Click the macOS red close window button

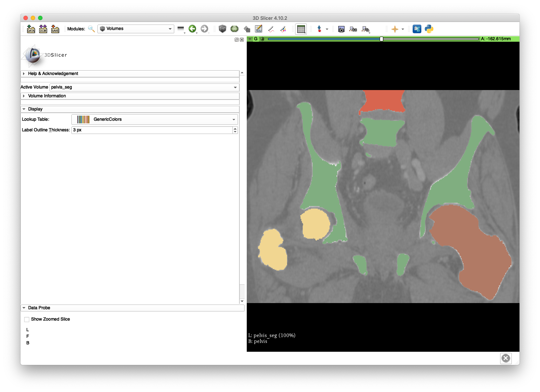point(25,18)
